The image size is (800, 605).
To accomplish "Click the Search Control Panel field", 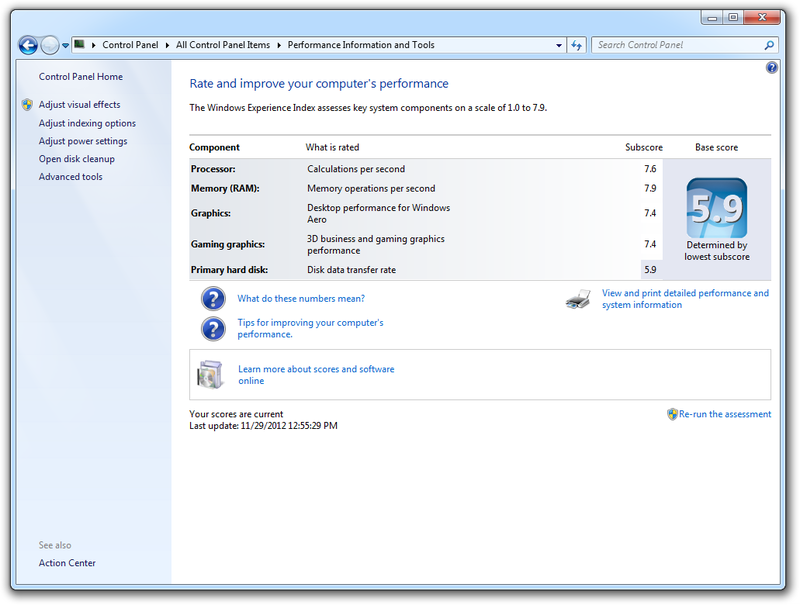I will point(684,45).
